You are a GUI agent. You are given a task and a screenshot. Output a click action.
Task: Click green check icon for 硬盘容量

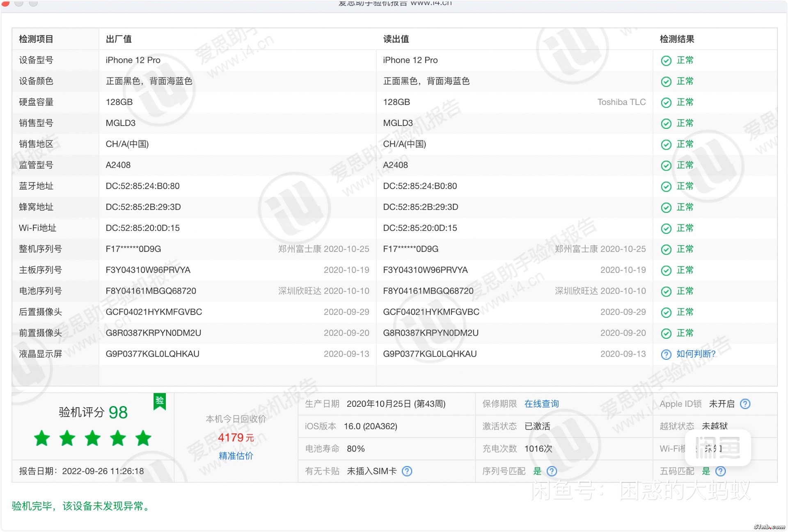[666, 103]
